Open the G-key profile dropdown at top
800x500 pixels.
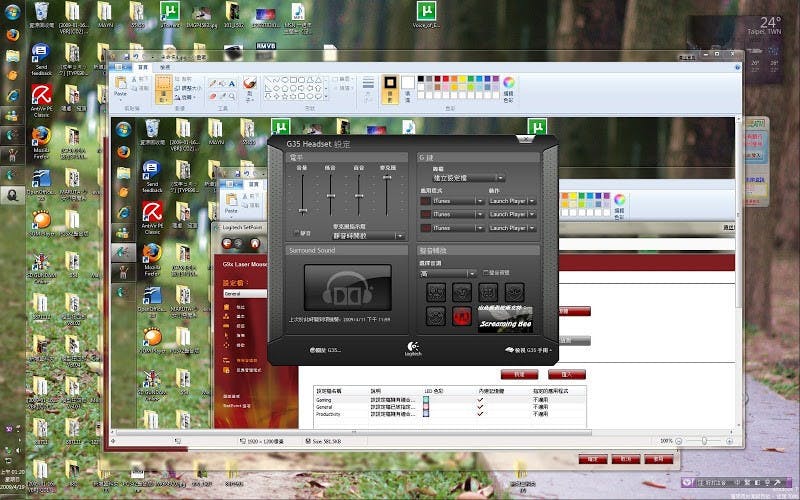pyautogui.click(x=468, y=178)
